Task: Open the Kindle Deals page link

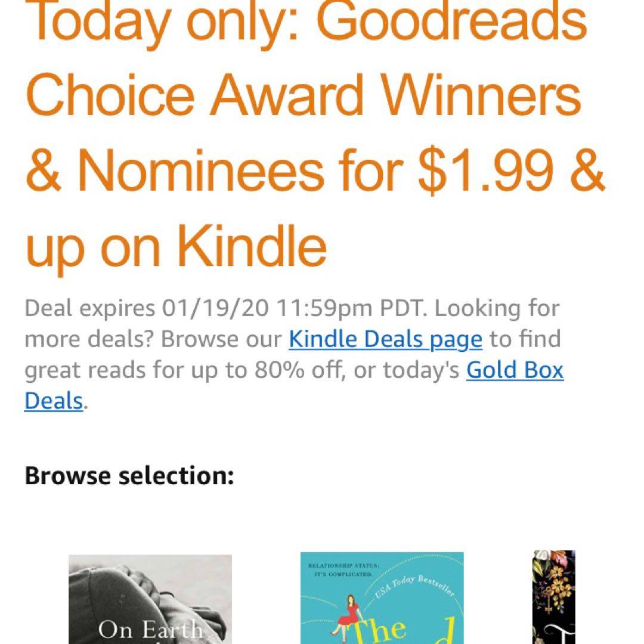Action: [x=385, y=339]
